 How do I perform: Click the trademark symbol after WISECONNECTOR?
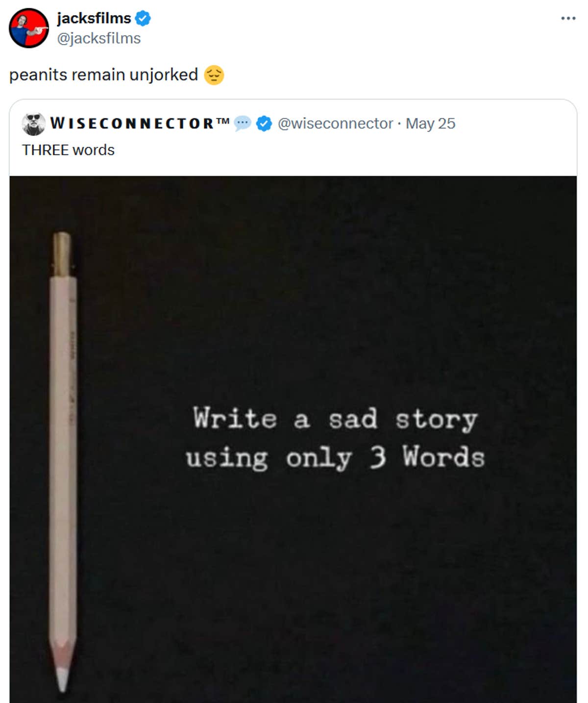[x=223, y=121]
